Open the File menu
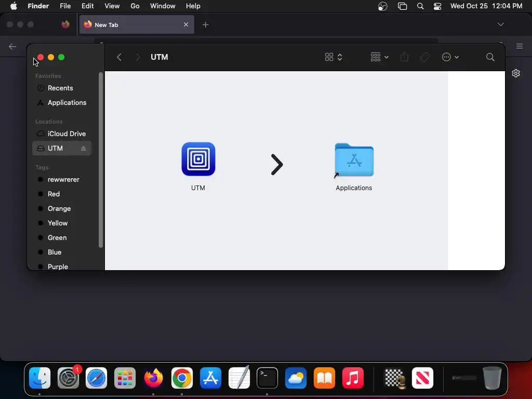 (x=65, y=6)
